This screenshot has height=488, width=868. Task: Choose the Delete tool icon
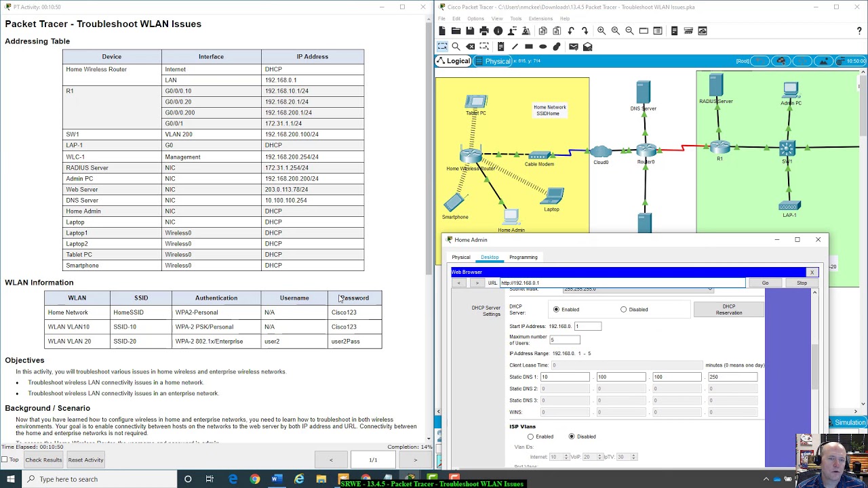(470, 46)
